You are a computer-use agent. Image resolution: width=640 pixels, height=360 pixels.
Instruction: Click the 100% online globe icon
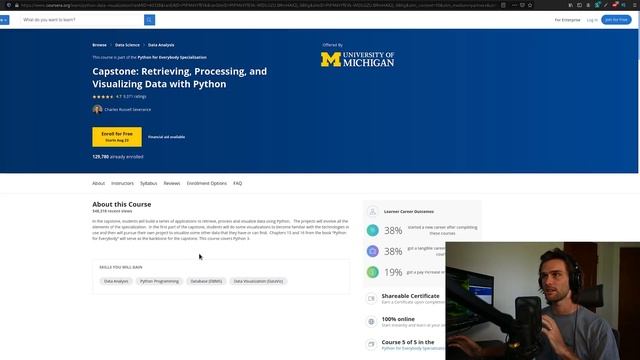[371, 322]
